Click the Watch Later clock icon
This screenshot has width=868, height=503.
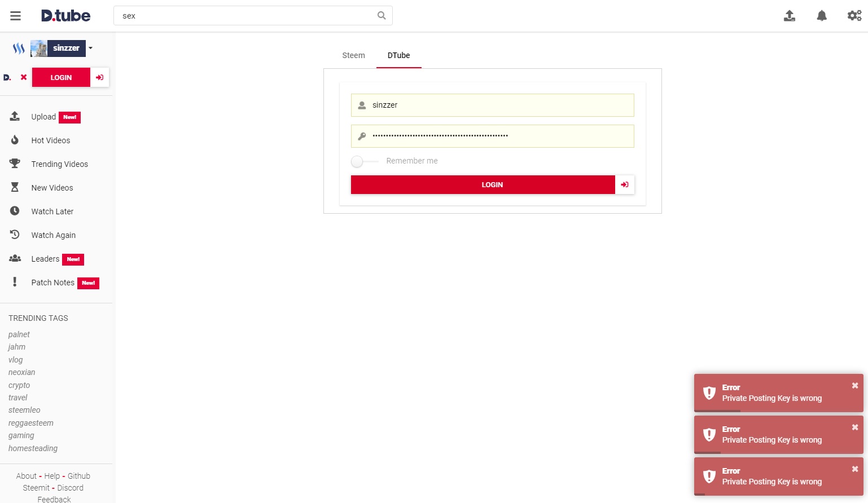pyautogui.click(x=15, y=211)
